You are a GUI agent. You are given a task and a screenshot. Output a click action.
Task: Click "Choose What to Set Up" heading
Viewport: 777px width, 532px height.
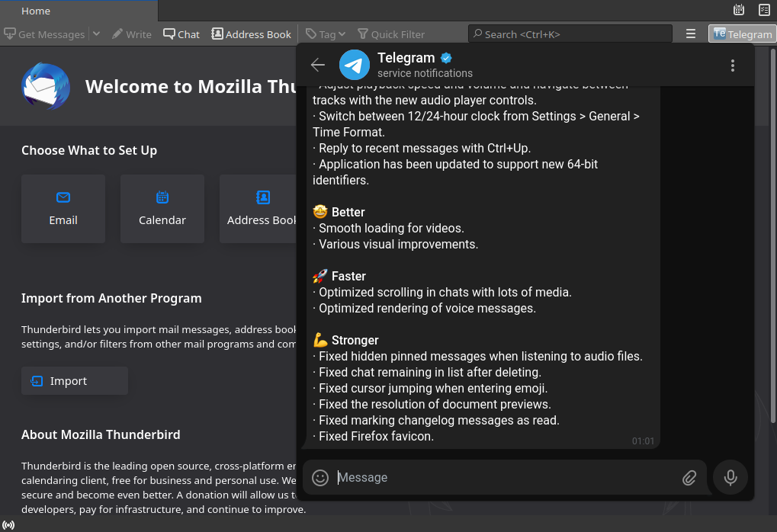pyautogui.click(x=89, y=150)
